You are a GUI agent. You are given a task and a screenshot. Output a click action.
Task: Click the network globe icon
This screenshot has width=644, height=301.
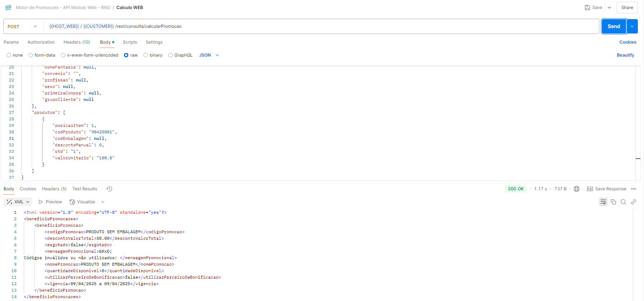point(577,189)
